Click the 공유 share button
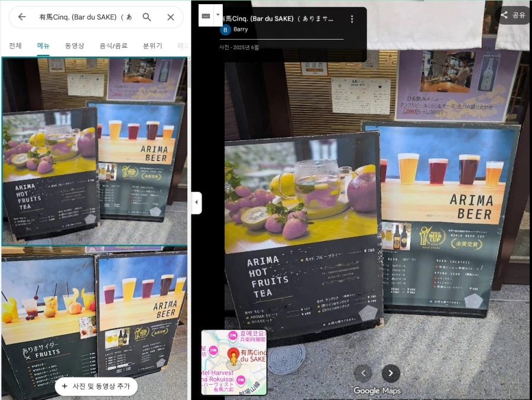The height and width of the screenshot is (400, 532). pyautogui.click(x=513, y=15)
